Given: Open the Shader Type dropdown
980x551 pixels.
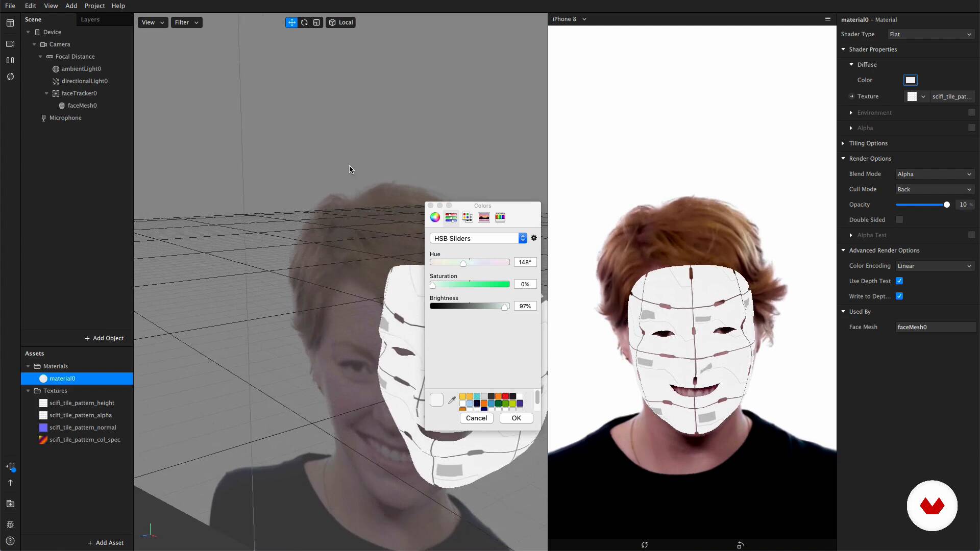Looking at the screenshot, I should (x=931, y=34).
